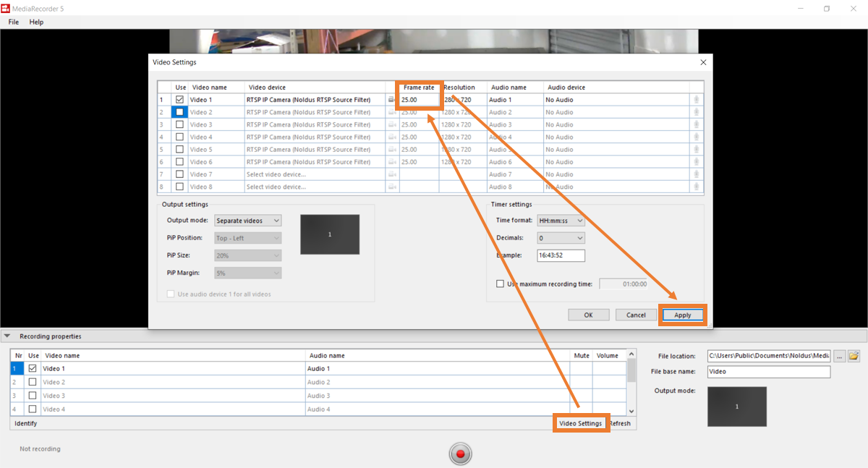The image size is (868, 468).
Task: Start recording with the red record button
Action: coord(459,454)
